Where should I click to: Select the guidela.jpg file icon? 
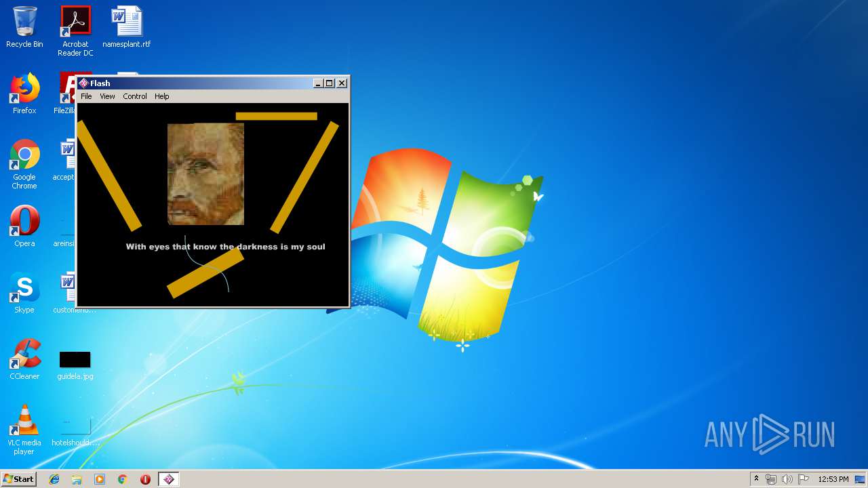(x=75, y=365)
